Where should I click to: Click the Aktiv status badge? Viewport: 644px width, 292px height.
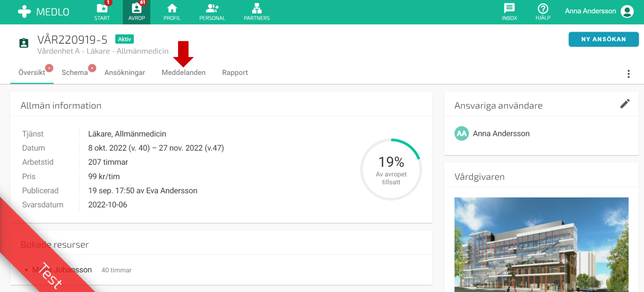(125, 39)
